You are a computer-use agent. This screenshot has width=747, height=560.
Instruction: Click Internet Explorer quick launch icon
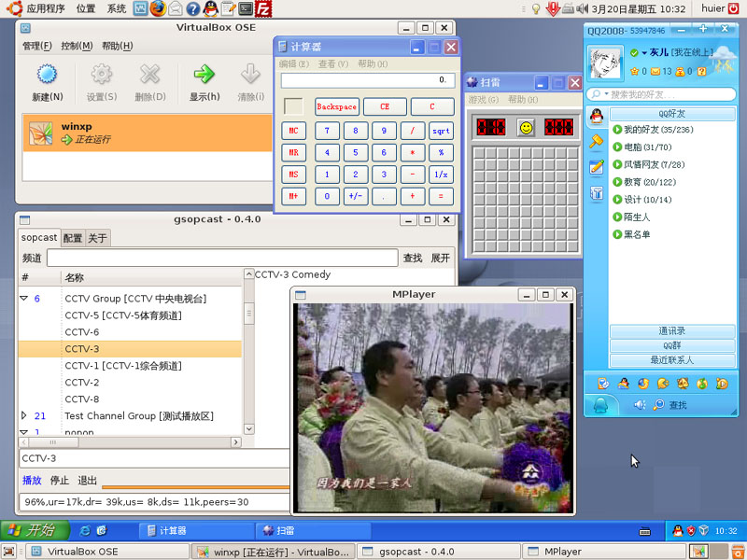[85, 530]
